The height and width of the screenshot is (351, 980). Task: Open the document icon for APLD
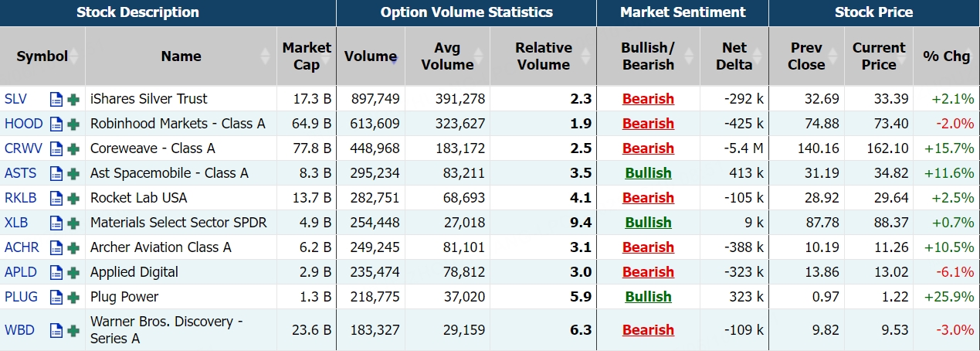point(56,272)
